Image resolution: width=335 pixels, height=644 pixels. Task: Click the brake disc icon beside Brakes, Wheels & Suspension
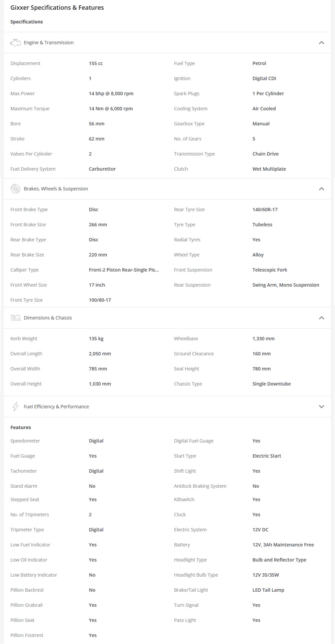click(15, 189)
